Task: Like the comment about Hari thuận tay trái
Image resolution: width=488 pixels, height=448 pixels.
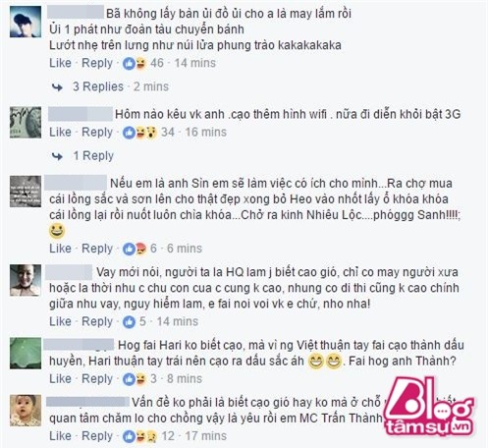Action: click(60, 378)
